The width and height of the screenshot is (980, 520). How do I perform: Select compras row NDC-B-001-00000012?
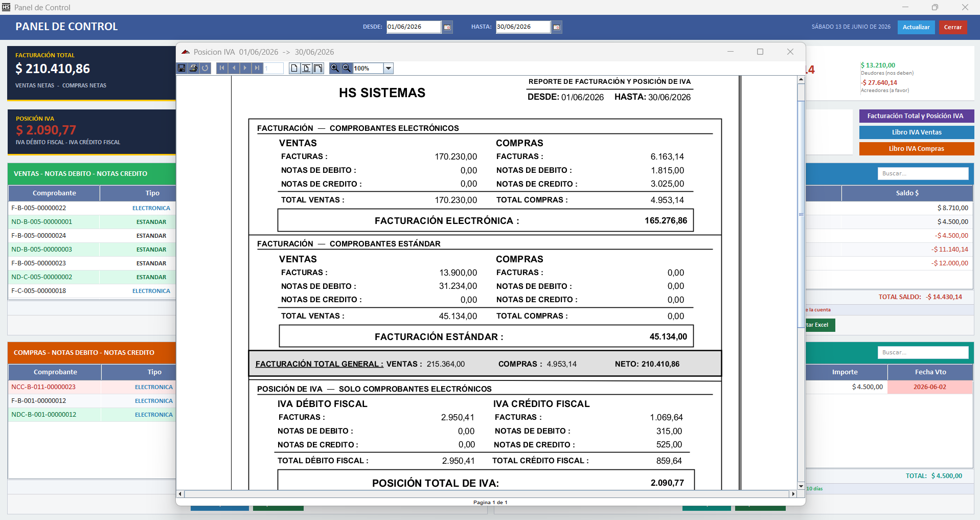click(x=92, y=415)
